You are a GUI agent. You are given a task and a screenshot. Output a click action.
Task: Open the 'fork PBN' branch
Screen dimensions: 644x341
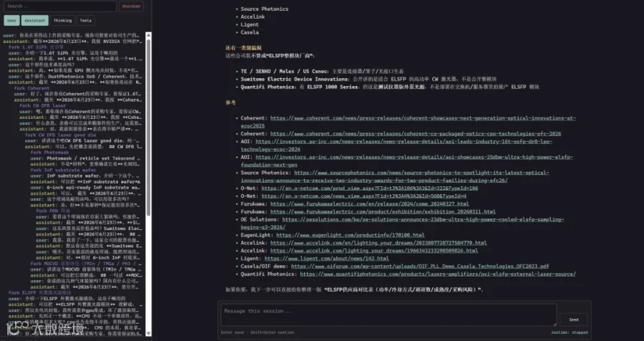pos(52,211)
